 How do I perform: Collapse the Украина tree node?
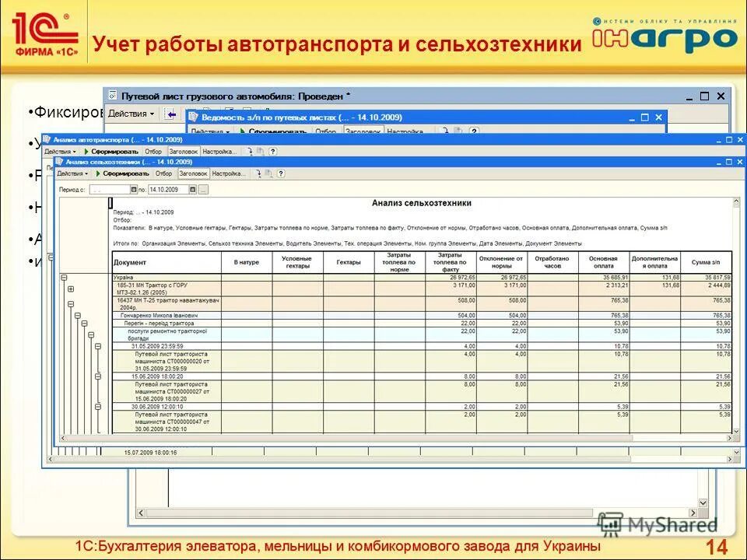pos(63,278)
